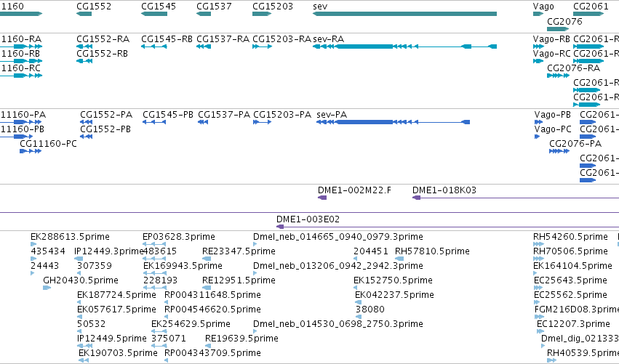The image size is (619, 364).
Task: Select the CG11160-PC protein label
Action: [x=48, y=144]
